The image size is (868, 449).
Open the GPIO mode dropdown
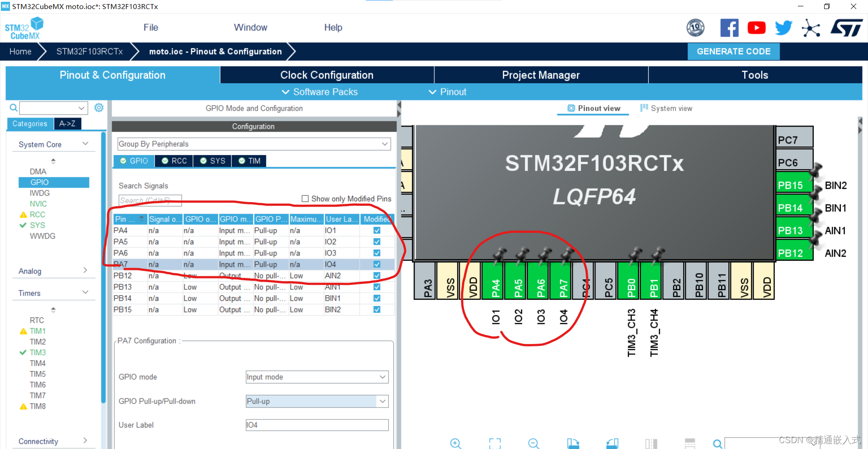317,377
